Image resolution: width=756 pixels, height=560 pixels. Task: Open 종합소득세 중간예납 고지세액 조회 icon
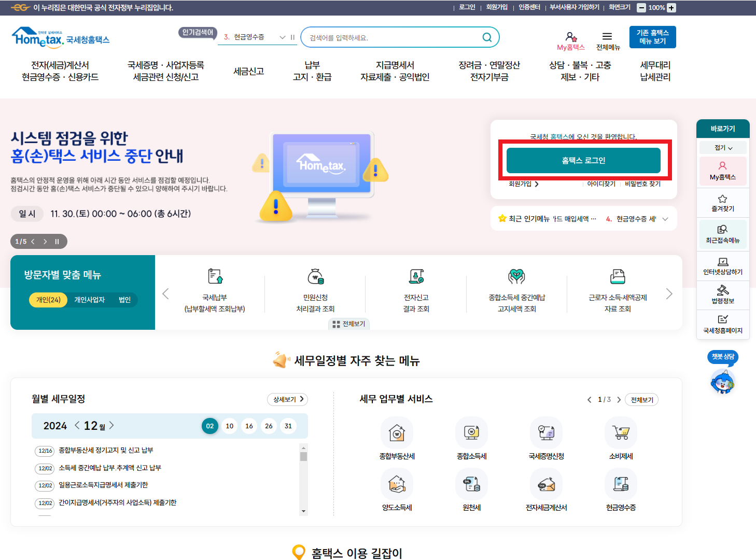(x=517, y=290)
